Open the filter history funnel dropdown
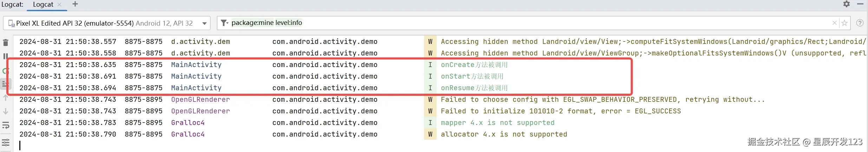The height and width of the screenshot is (152, 868). click(224, 23)
